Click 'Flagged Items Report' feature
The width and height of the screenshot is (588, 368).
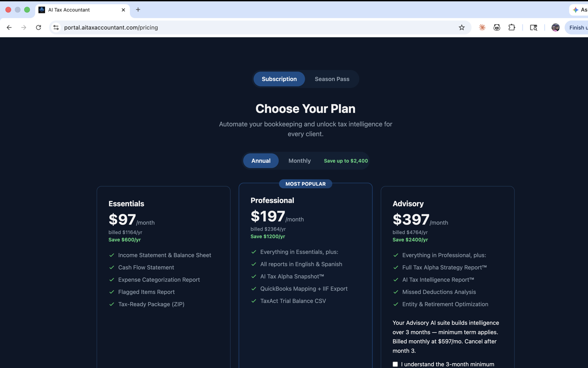pos(147,292)
